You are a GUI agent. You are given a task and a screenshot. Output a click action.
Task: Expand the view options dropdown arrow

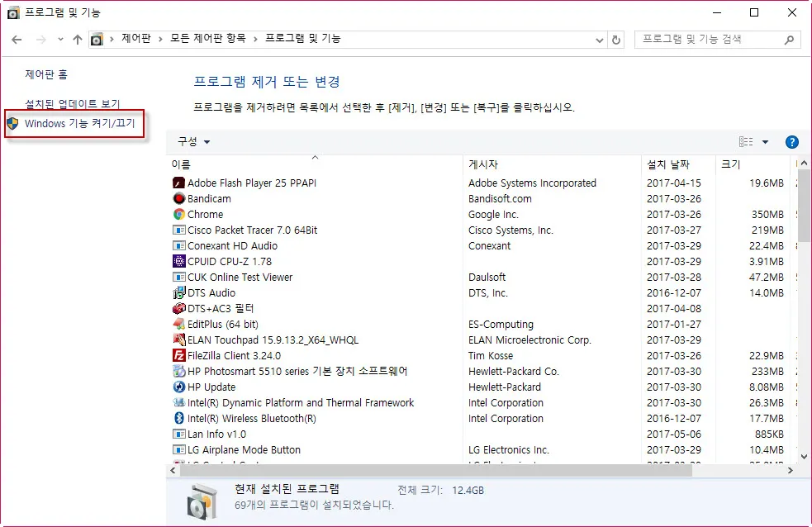pyautogui.click(x=765, y=142)
